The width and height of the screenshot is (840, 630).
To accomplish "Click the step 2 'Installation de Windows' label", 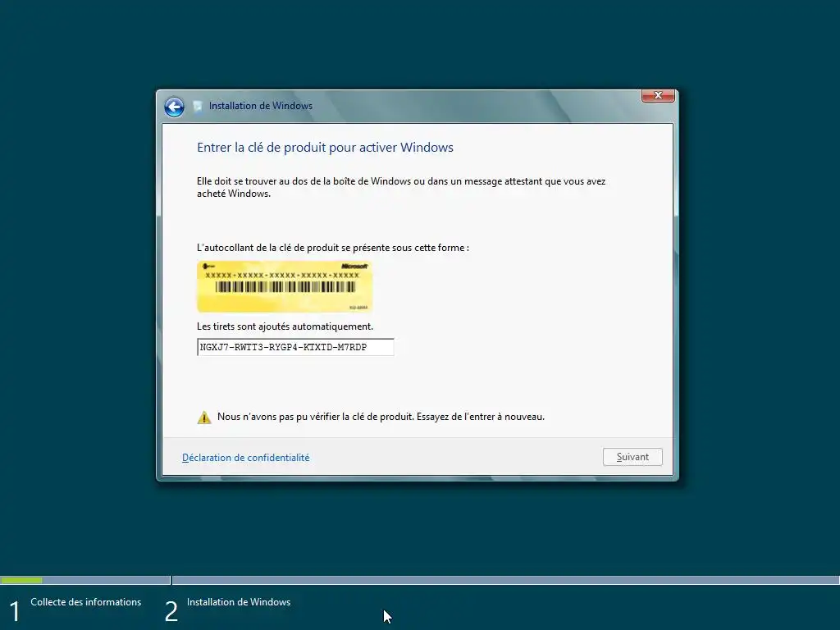I will click(x=239, y=602).
